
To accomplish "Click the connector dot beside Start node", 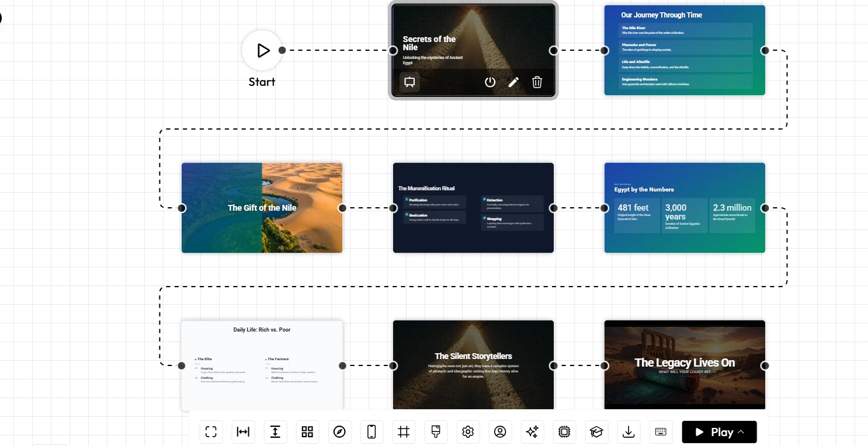I will (282, 50).
